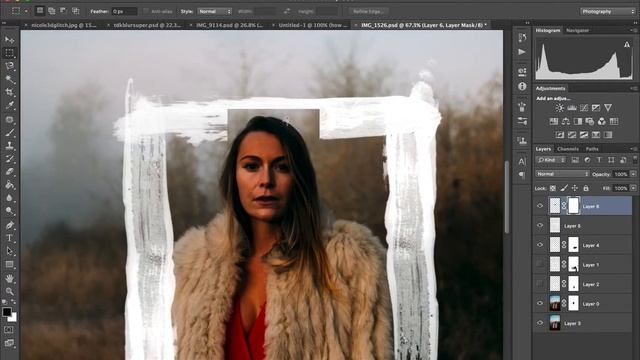Open the Opacity slider arrow
Screen dimensions: 640x360
click(633, 174)
